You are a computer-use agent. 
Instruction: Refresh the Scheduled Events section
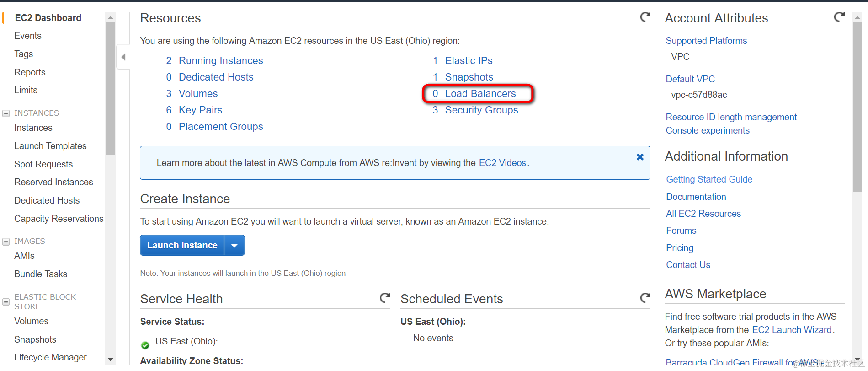(x=645, y=298)
